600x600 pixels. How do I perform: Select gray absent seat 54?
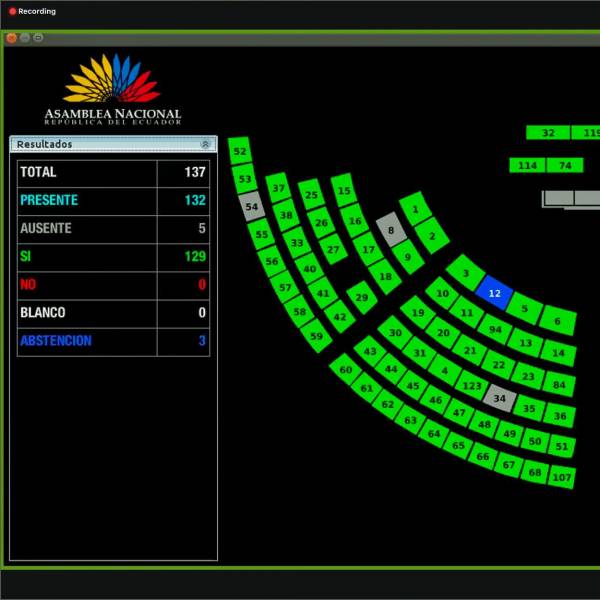pyautogui.click(x=252, y=207)
